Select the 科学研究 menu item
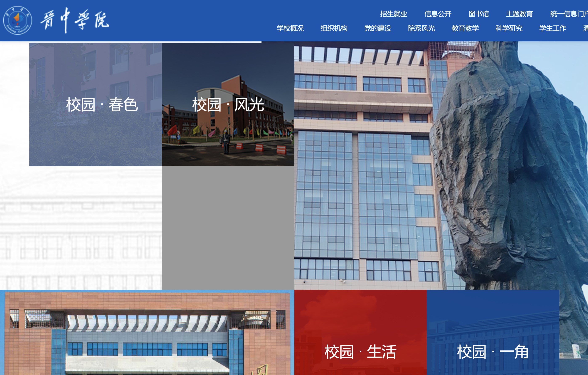Viewport: 588px width, 375px height. point(509,28)
